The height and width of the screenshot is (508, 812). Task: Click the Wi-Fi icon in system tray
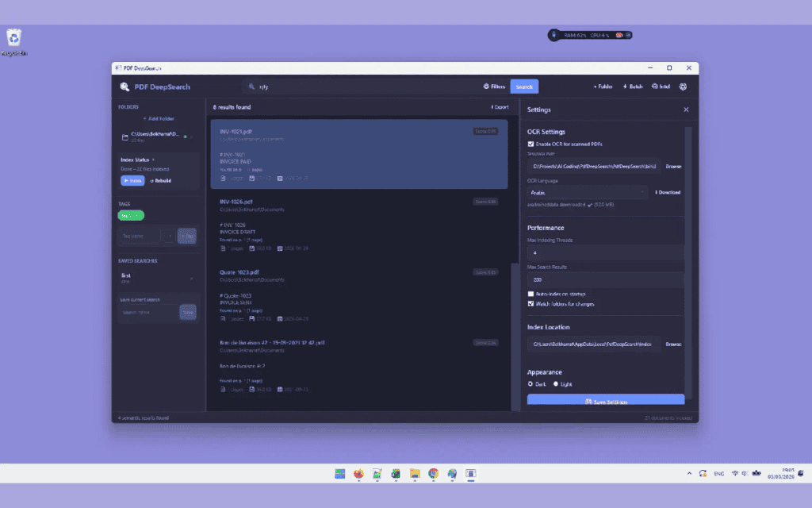(x=735, y=473)
